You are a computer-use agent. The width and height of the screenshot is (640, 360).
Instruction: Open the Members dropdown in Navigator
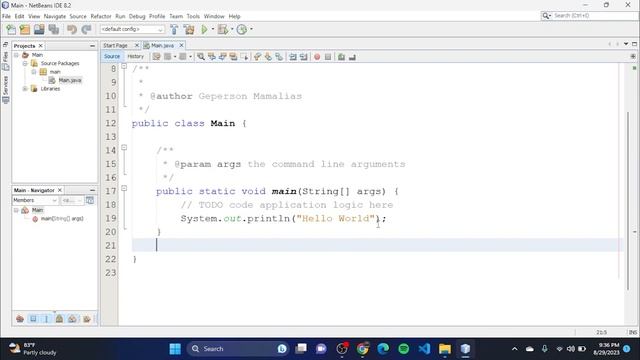pos(35,200)
